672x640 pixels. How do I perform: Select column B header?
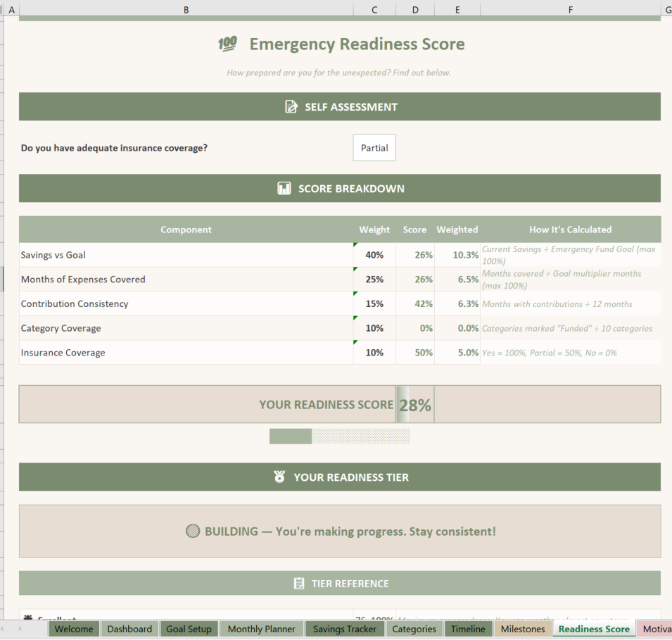tap(186, 9)
